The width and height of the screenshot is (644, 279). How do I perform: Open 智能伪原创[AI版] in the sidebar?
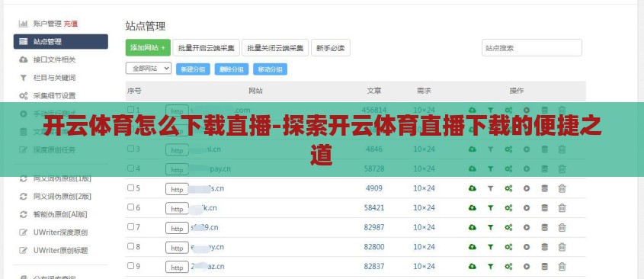tap(60, 214)
